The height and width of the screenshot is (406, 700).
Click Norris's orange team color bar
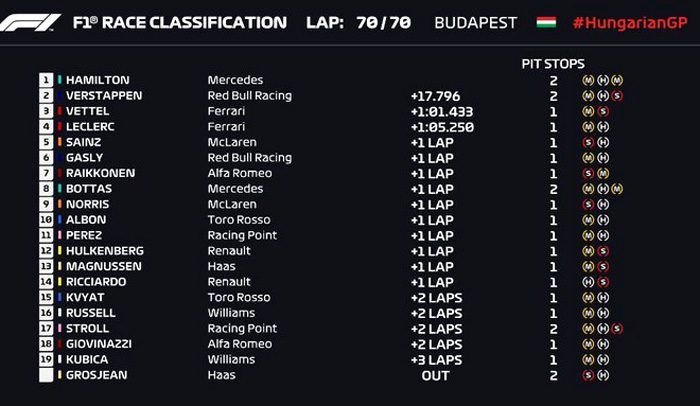pyautogui.click(x=60, y=204)
